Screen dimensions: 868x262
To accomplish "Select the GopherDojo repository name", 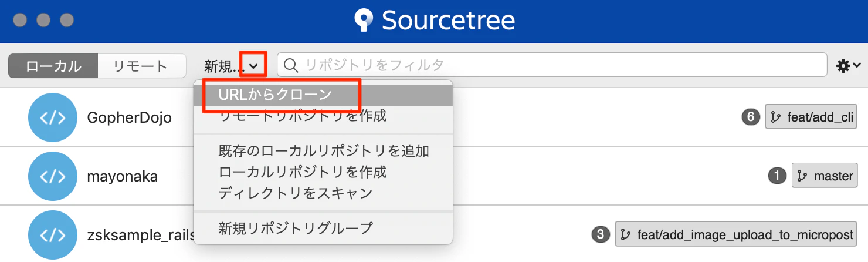I will pos(129,117).
